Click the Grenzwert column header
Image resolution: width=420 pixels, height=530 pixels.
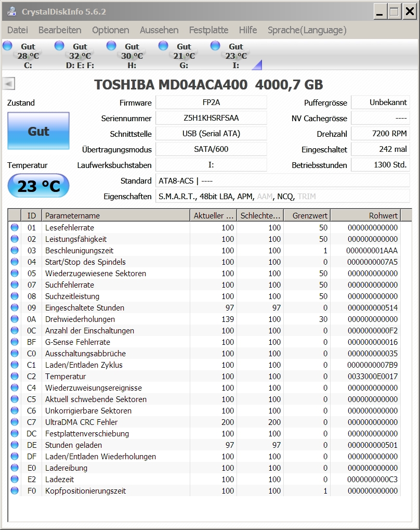[307, 216]
